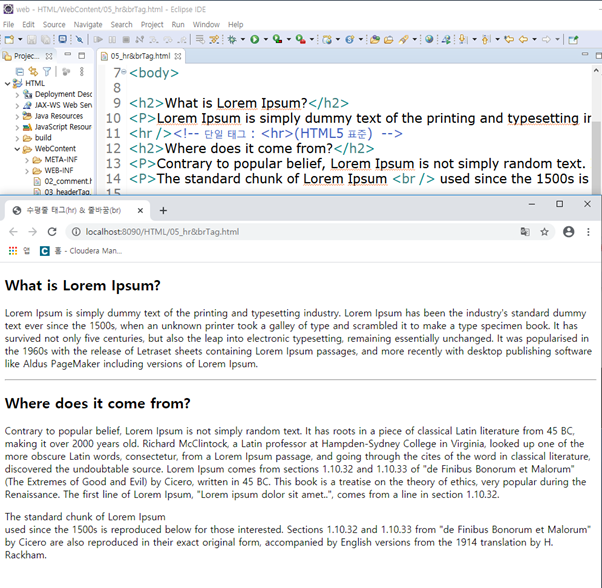Viewport: 602px width, 588px height.
Task: Click the New wizard icon in Eclipse toolbar
Action: coord(9,40)
